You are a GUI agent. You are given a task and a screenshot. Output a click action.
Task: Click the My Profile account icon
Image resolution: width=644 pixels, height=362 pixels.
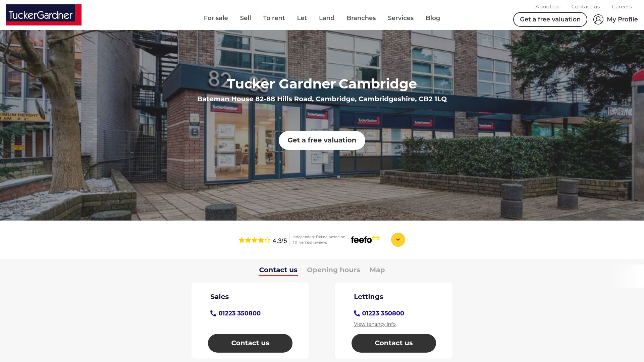point(598,19)
